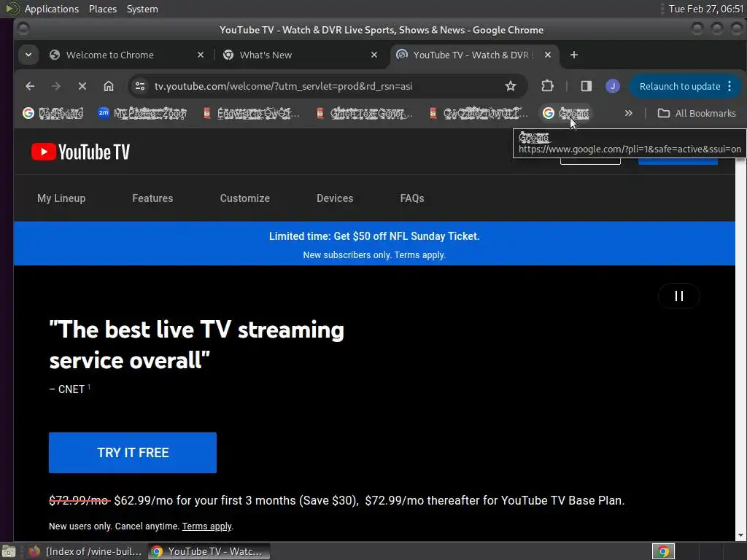Open Chrome three-dot menu
Screen dimensions: 747x560
pyautogui.click(x=729, y=86)
